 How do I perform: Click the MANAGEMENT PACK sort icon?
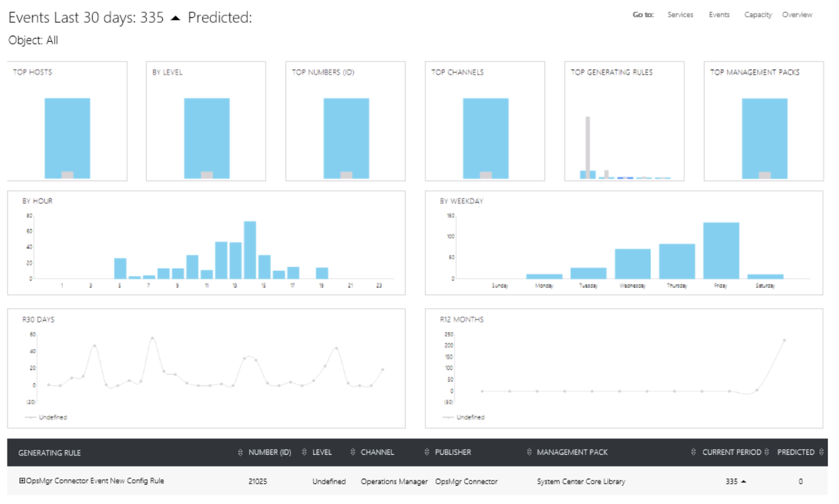click(693, 452)
